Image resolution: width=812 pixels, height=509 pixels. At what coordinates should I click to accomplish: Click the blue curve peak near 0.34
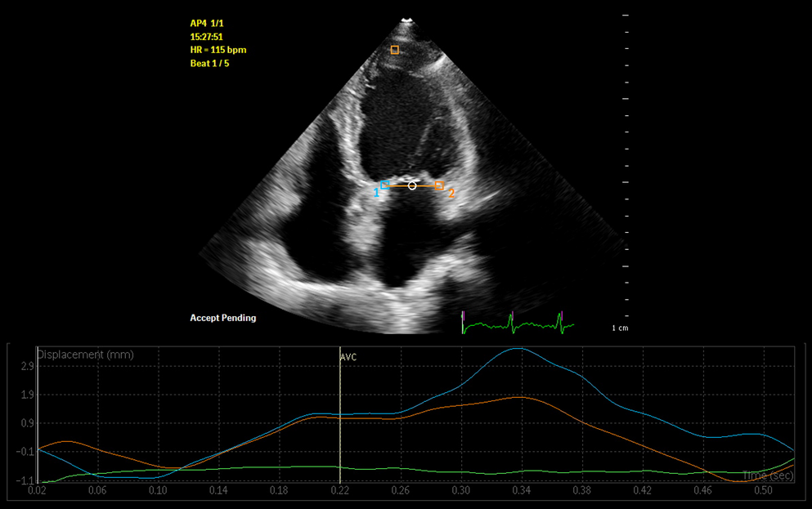pos(518,349)
